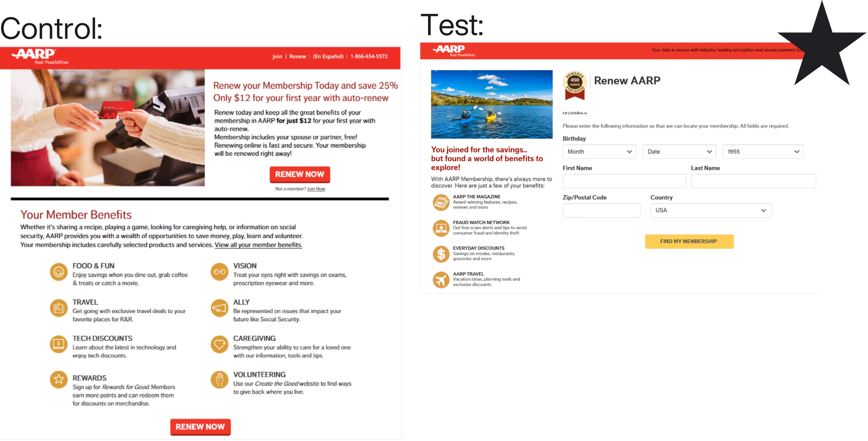Image resolution: width=868 pixels, height=441 pixels.
Task: Click the Food & Fun smiley icon
Action: tap(59, 272)
